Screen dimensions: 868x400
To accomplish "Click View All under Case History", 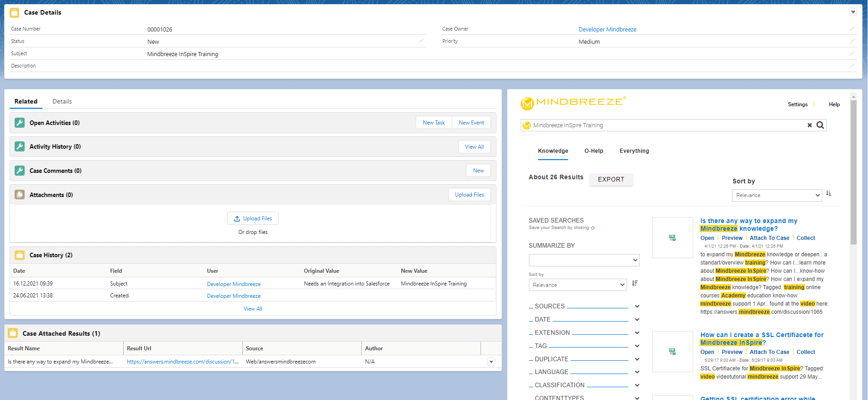I will coord(253,309).
